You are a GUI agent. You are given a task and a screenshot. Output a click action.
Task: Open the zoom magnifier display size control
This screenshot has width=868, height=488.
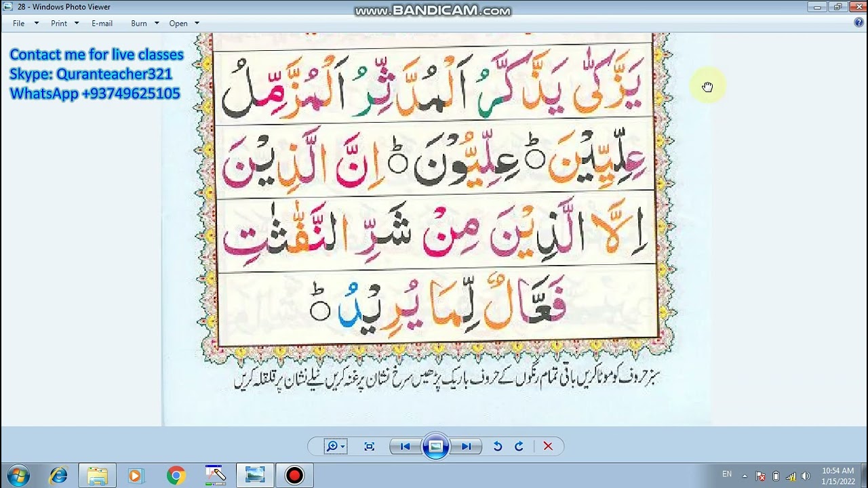[x=335, y=446]
